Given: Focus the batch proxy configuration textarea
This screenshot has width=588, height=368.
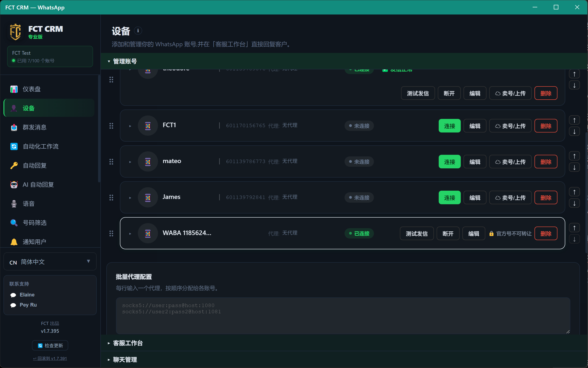Looking at the screenshot, I should (x=343, y=315).
